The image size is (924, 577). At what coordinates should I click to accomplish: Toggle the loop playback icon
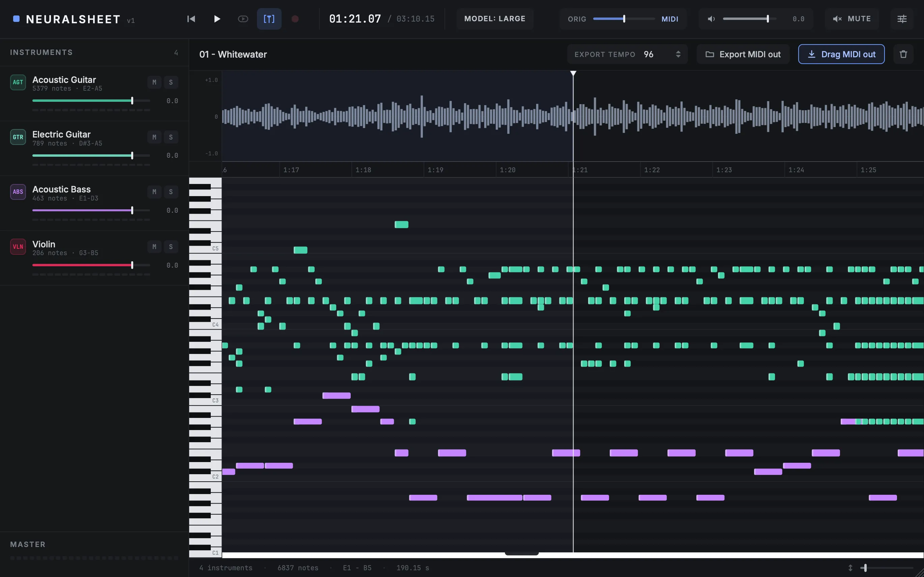pyautogui.click(x=243, y=19)
